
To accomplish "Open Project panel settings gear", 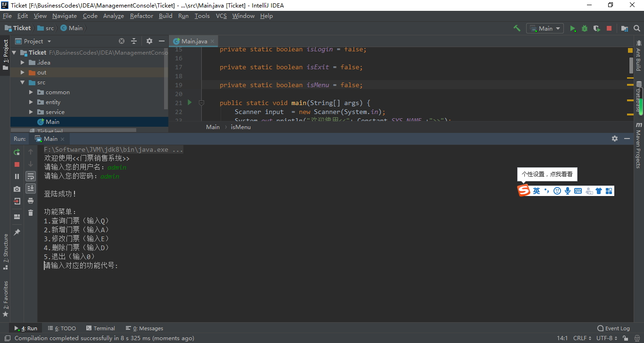I will (149, 41).
